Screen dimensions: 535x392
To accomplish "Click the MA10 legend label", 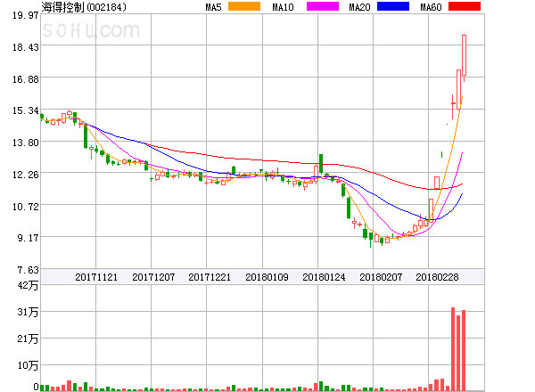I will [283, 7].
